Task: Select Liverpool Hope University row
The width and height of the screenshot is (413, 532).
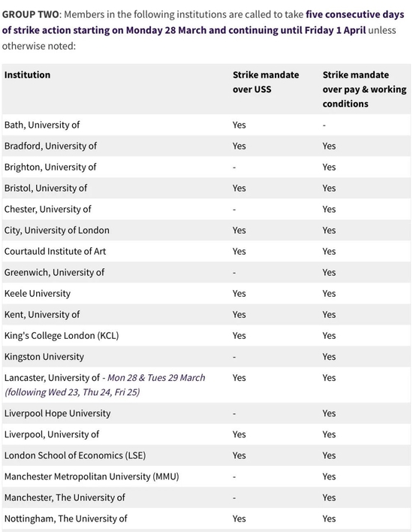Action: (206, 413)
